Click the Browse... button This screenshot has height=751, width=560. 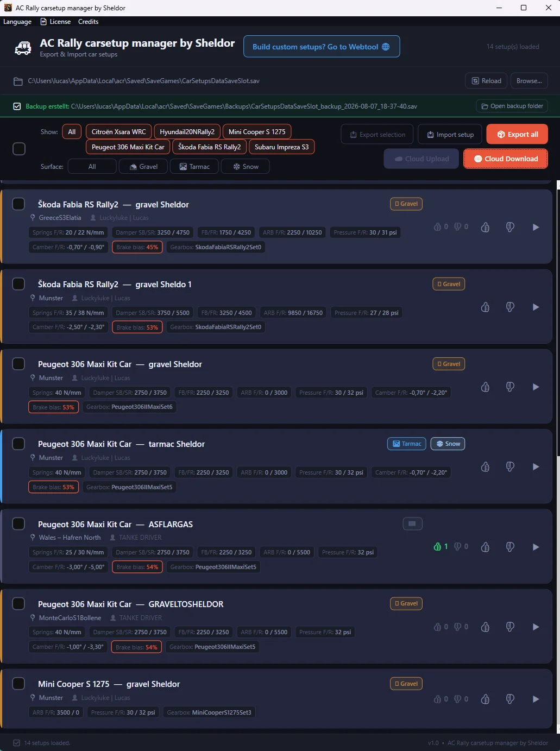(x=529, y=81)
